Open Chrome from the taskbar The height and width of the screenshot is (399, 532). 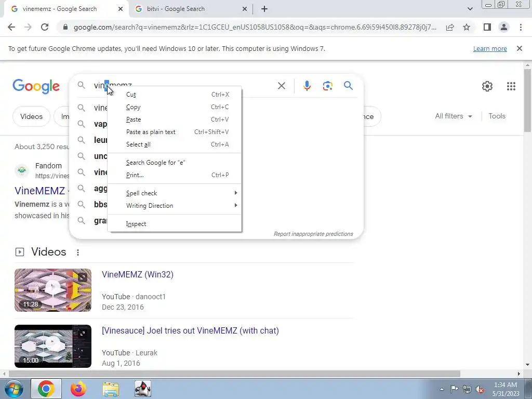pos(46,389)
